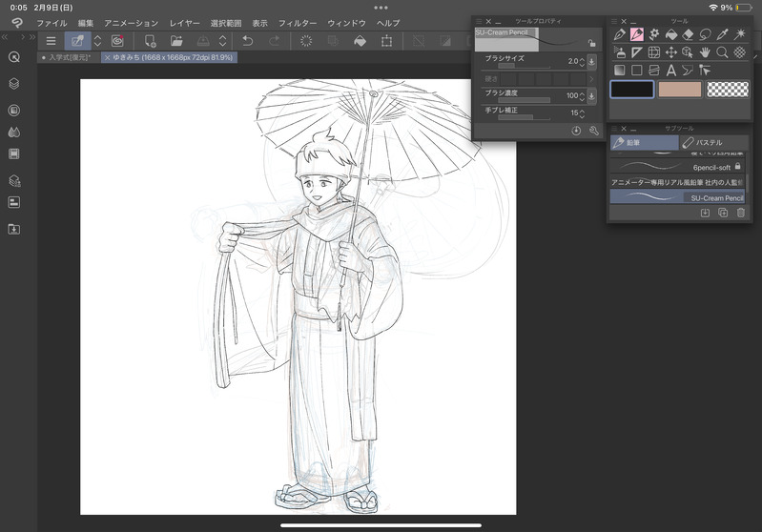Choose the Text tool
Viewport: 762px width, 532px height.
(x=671, y=70)
